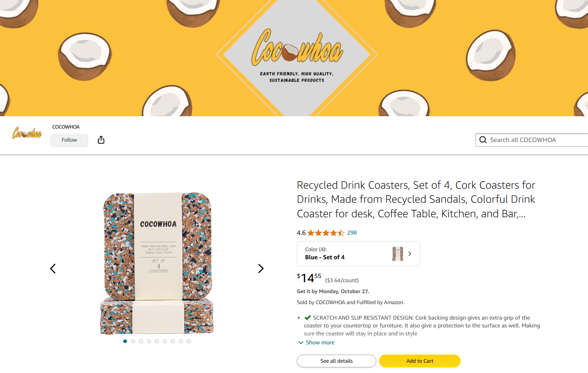This screenshot has width=588, height=373.
Task: Go to previous product image arrow
Action: (x=53, y=269)
